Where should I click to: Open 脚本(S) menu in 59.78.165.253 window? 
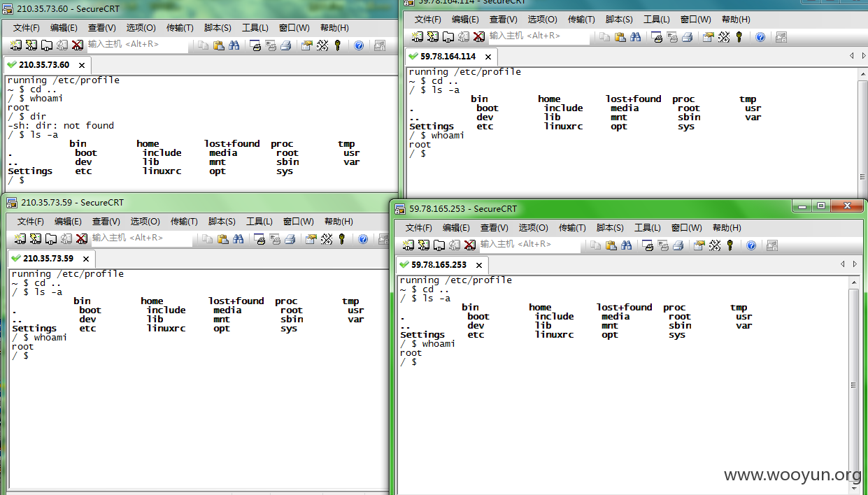(x=610, y=228)
